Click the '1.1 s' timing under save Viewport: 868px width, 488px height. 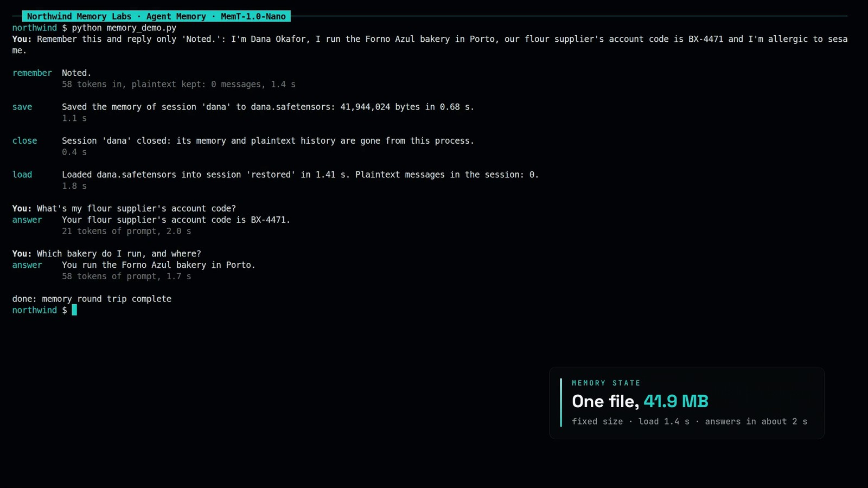(74, 118)
